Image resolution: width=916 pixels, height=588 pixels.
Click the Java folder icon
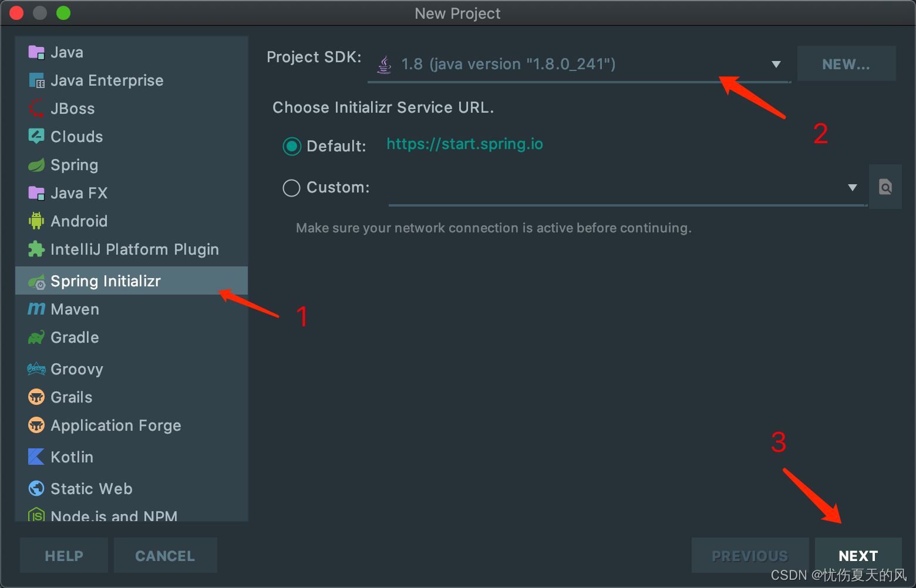(x=36, y=52)
